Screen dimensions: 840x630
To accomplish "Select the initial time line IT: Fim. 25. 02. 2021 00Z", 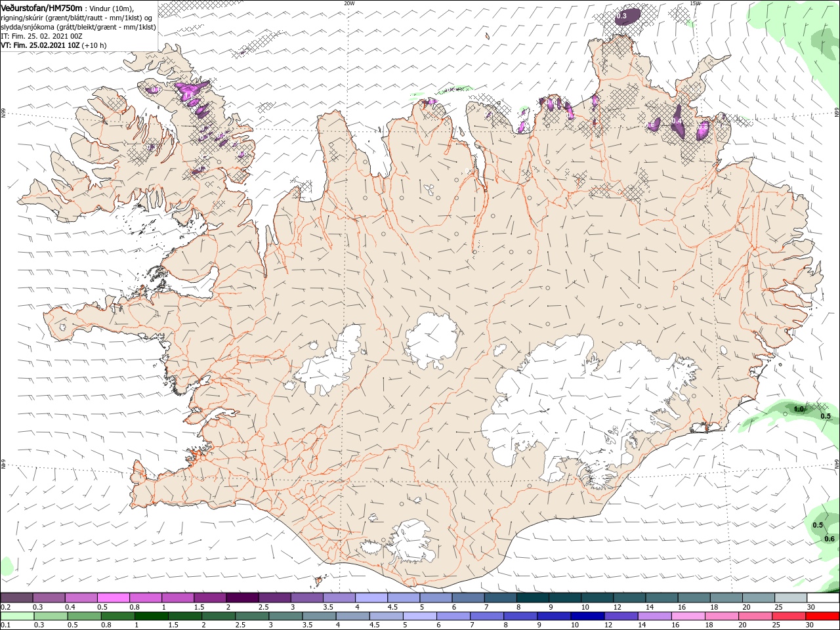I will pos(41,36).
